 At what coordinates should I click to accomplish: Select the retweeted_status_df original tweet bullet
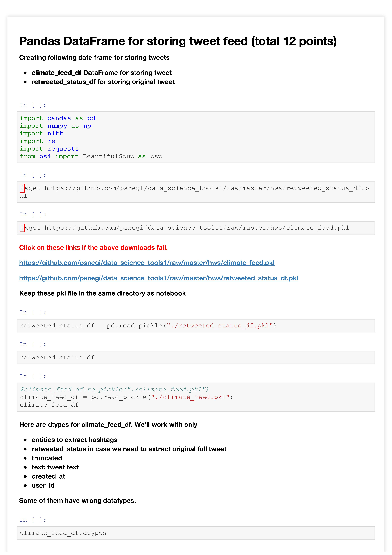click(x=103, y=82)
